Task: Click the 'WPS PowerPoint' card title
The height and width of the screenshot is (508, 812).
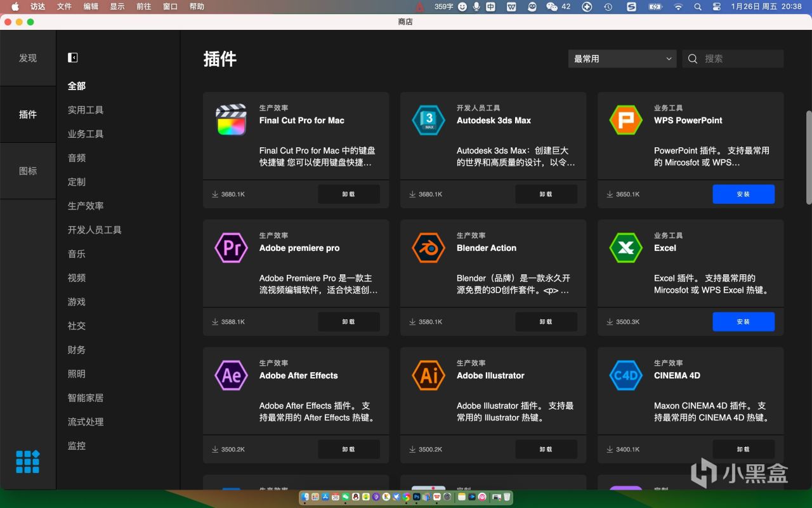Action: (688, 121)
